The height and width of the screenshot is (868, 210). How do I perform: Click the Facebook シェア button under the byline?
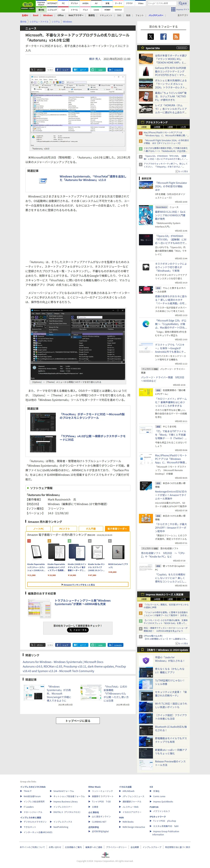tap(63, 70)
